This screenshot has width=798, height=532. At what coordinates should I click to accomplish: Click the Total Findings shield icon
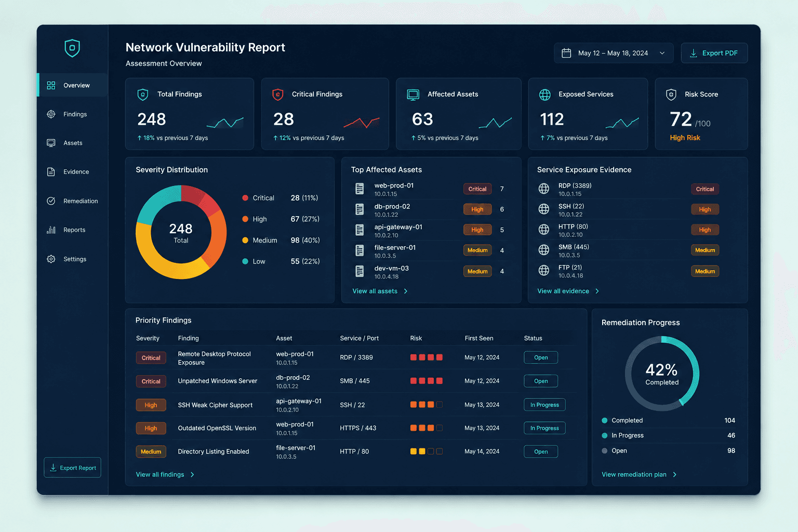pyautogui.click(x=143, y=95)
